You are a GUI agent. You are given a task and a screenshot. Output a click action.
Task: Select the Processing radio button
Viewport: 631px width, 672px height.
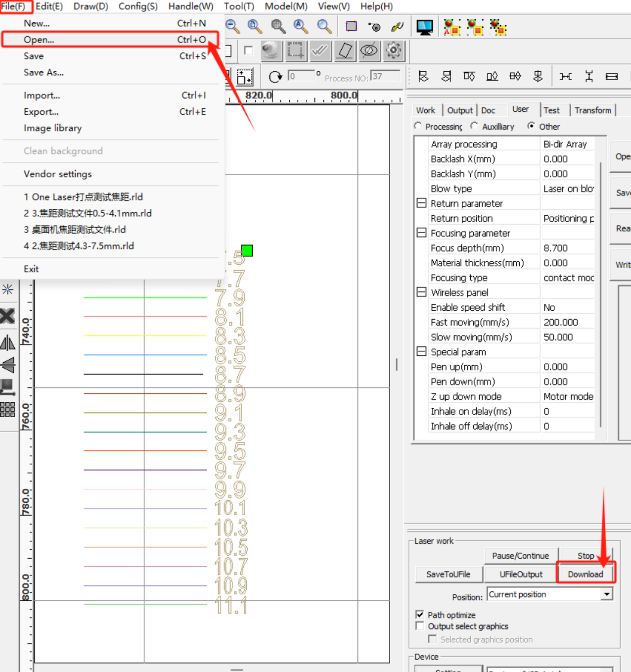418,126
